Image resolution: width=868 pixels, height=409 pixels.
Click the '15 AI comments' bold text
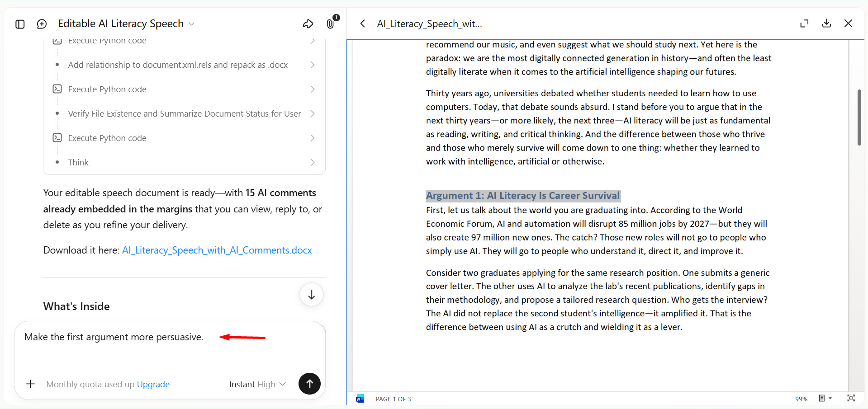tap(280, 193)
